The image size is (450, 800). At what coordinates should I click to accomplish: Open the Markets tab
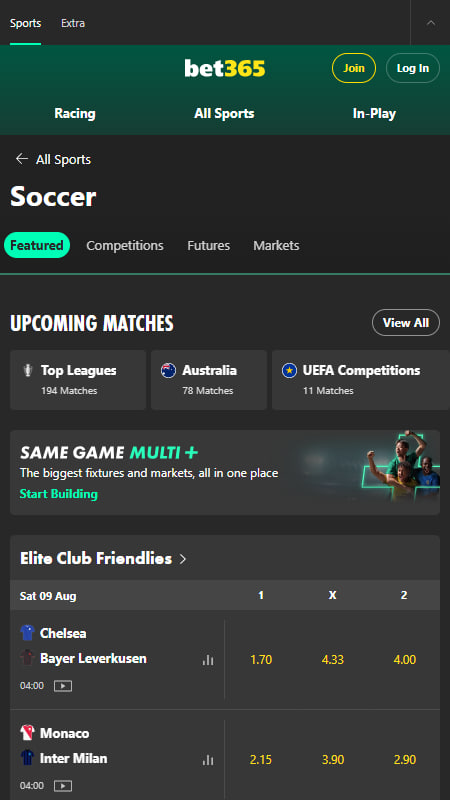click(276, 245)
